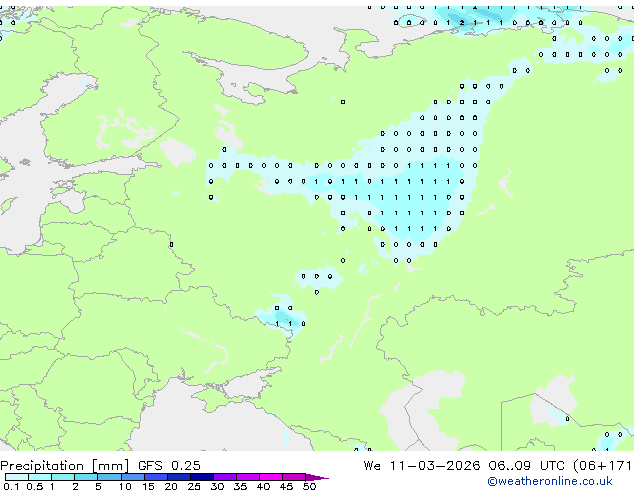The image size is (634, 490).
Task: Click the 0.1–0.5 mm palest legend swatch
Action: (x=17, y=477)
